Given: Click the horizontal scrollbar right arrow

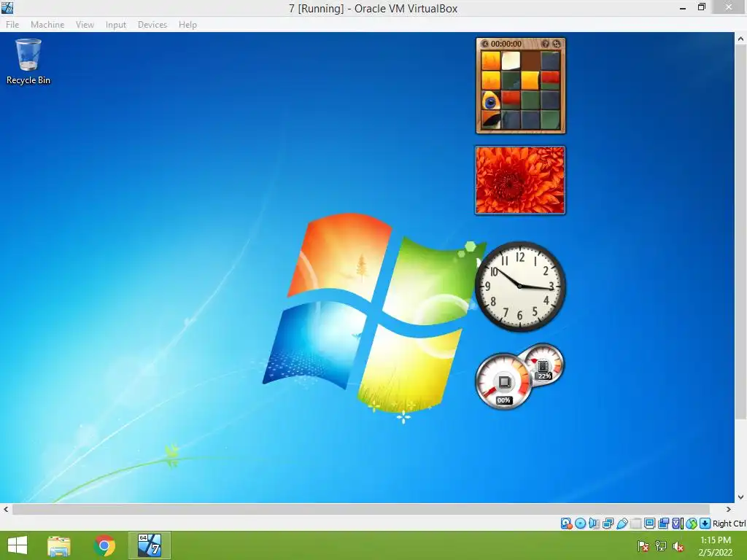Looking at the screenshot, I should coord(729,509).
